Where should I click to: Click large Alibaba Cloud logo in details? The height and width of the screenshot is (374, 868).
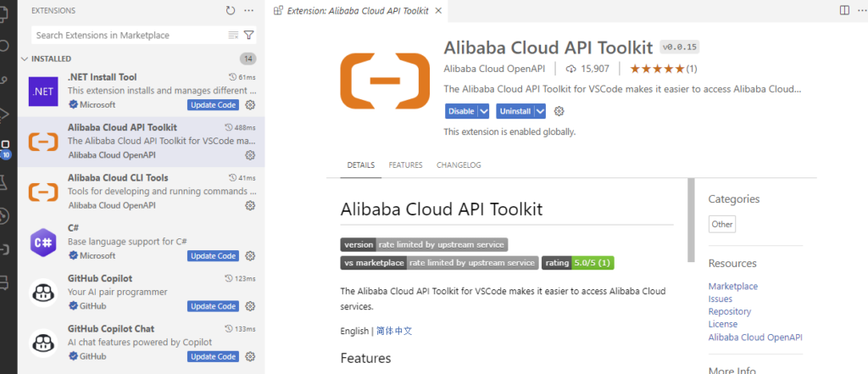click(385, 81)
